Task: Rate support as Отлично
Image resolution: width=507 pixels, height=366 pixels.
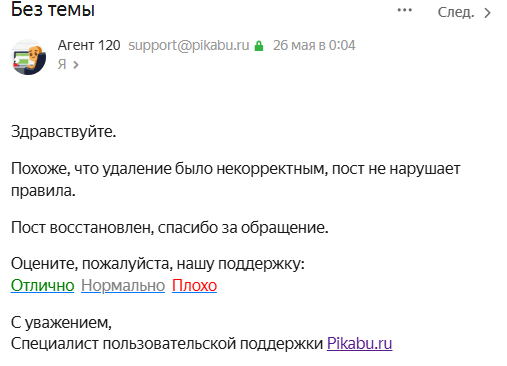Action: (x=42, y=285)
